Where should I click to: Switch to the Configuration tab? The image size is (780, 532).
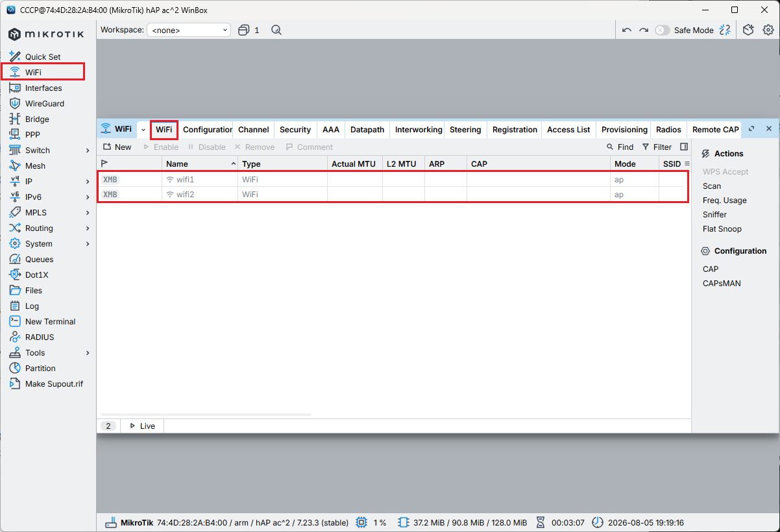click(x=207, y=130)
